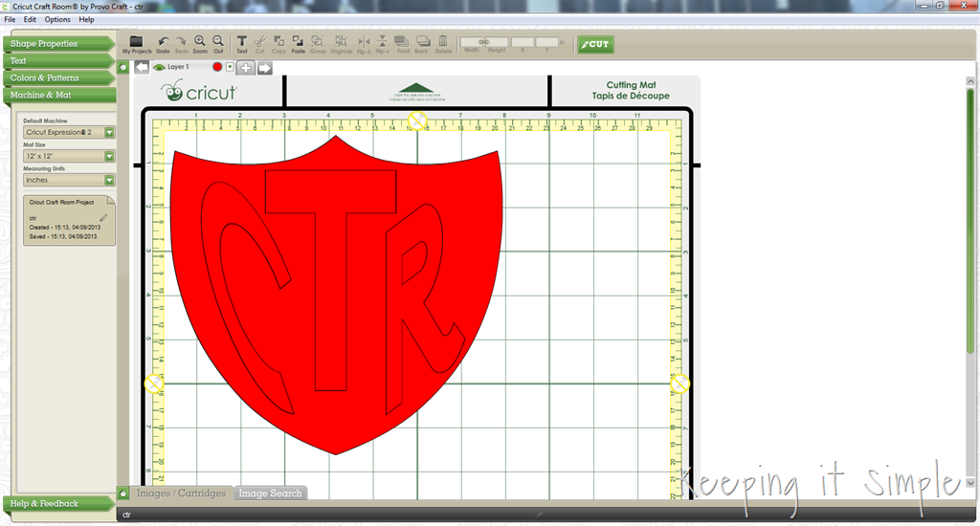
Task: Select the Layer 1 tab
Action: coord(178,67)
